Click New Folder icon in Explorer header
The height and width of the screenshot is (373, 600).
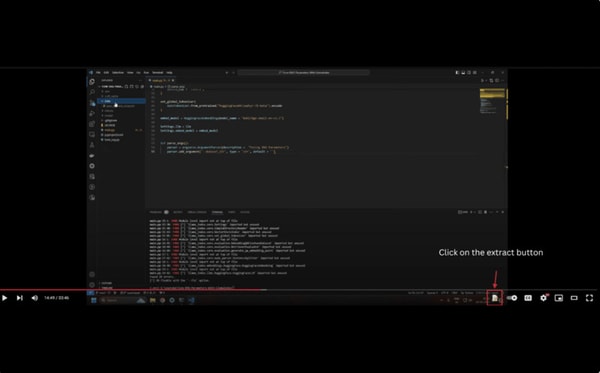(x=132, y=86)
